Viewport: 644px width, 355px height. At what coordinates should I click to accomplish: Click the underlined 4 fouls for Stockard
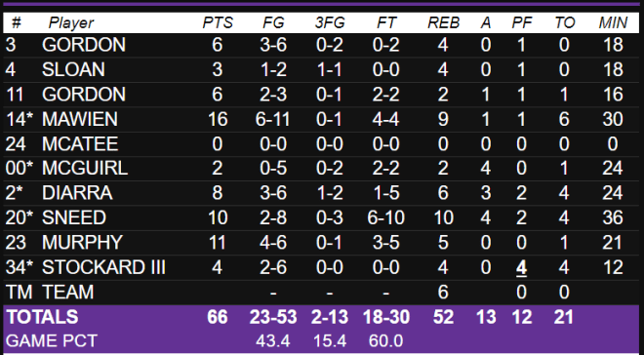(x=521, y=268)
